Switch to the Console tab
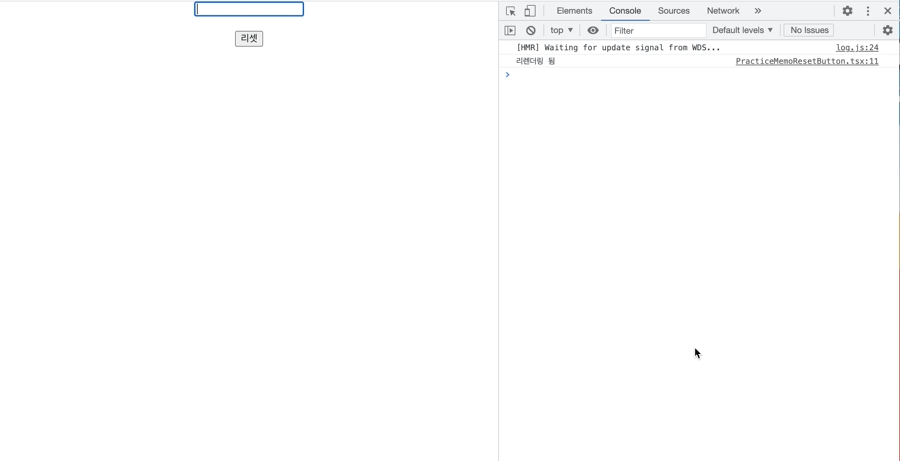 [x=625, y=11]
